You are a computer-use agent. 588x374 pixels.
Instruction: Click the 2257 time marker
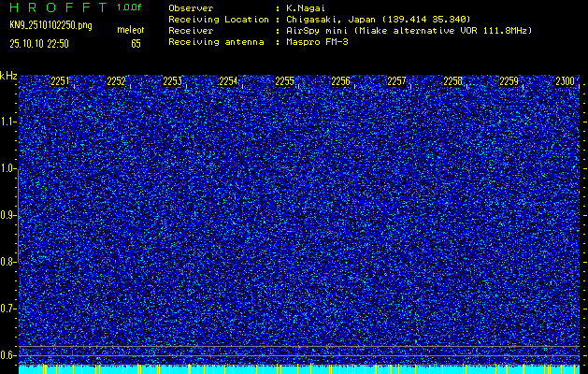click(396, 81)
